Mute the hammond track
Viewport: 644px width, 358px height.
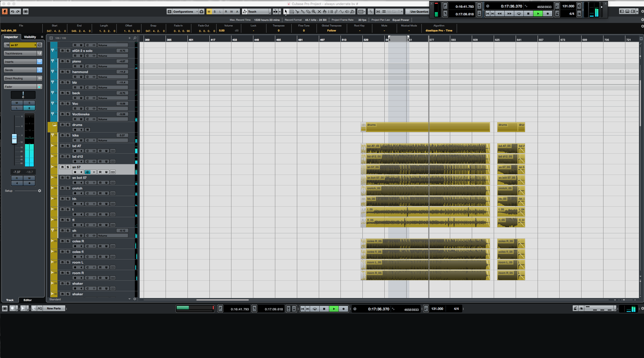62,72
